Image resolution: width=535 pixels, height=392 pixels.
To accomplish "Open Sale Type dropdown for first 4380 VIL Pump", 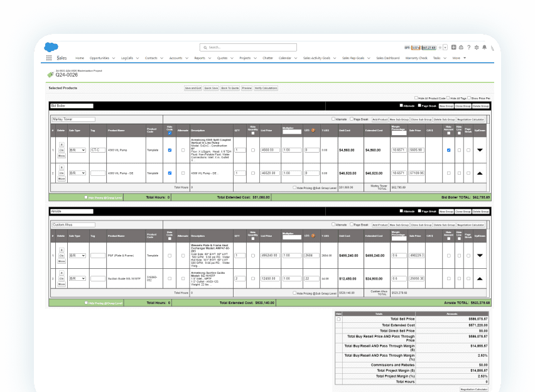I will [x=78, y=150].
